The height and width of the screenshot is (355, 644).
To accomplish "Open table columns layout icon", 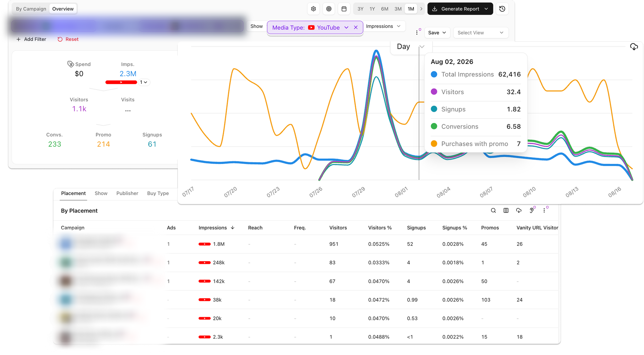I will (506, 211).
